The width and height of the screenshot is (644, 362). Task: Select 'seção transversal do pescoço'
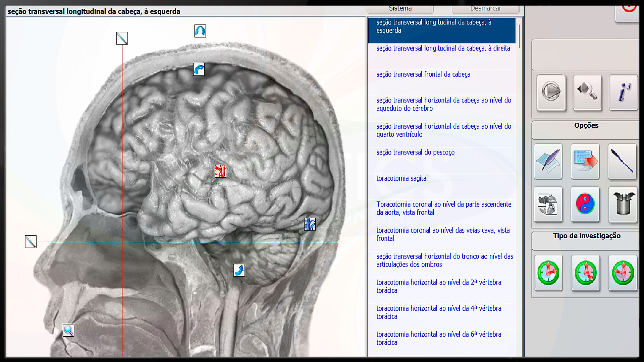(x=442, y=160)
